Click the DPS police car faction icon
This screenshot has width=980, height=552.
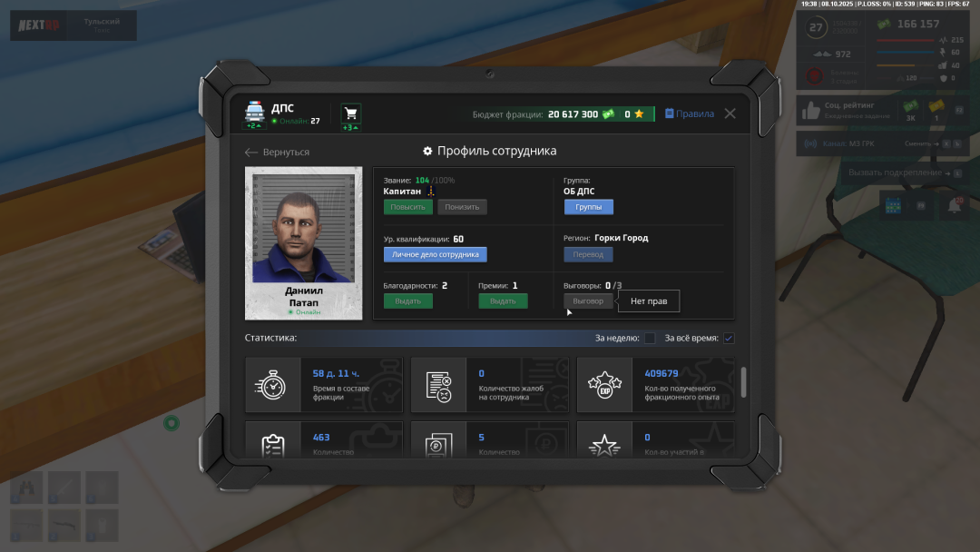tap(255, 112)
